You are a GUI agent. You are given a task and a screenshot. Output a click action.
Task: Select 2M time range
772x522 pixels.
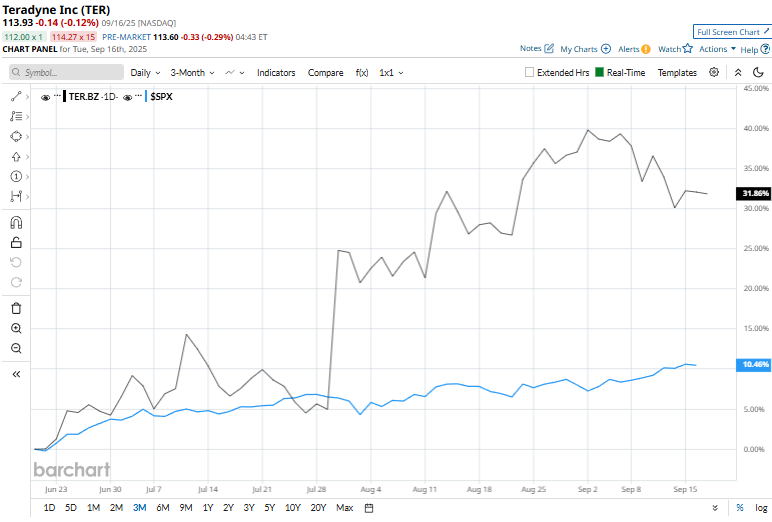point(116,508)
